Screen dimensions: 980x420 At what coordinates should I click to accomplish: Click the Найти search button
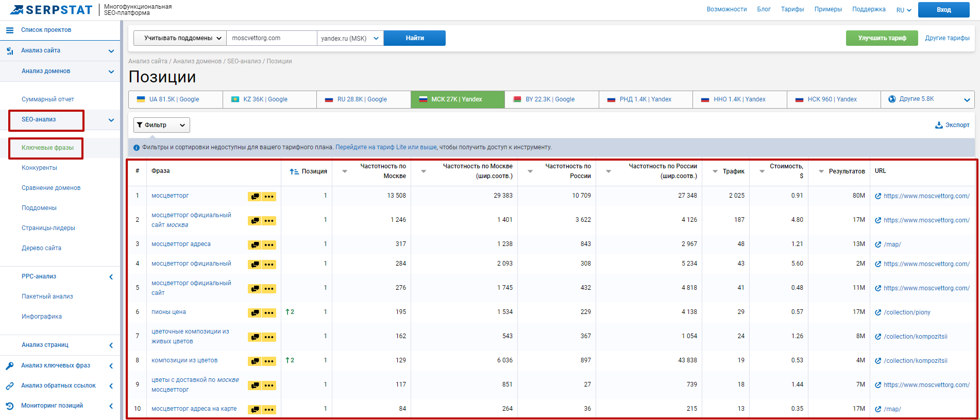[x=415, y=38]
